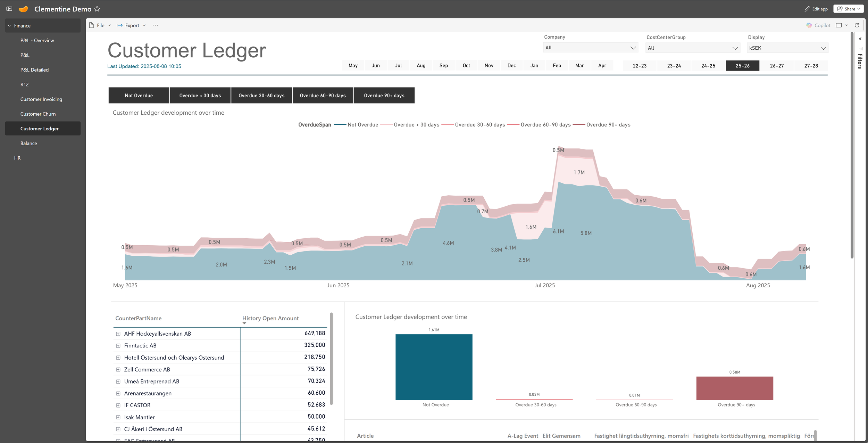Click the Export button

coord(132,25)
